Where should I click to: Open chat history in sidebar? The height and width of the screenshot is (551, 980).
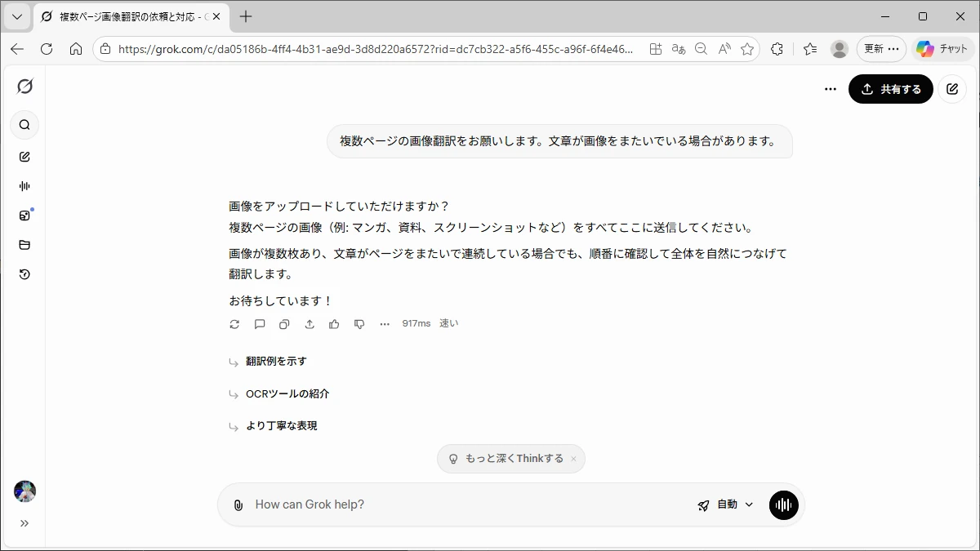[x=24, y=274]
